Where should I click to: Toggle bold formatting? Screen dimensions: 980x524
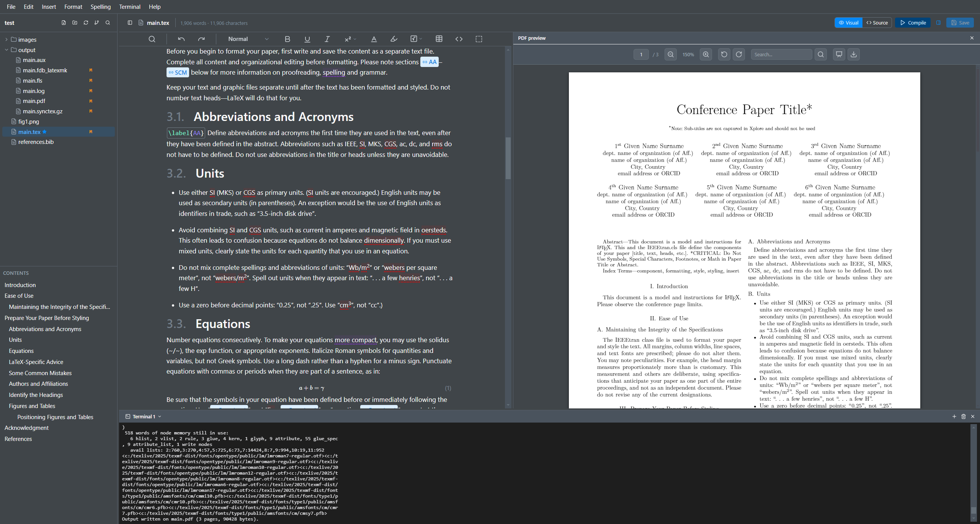click(287, 39)
